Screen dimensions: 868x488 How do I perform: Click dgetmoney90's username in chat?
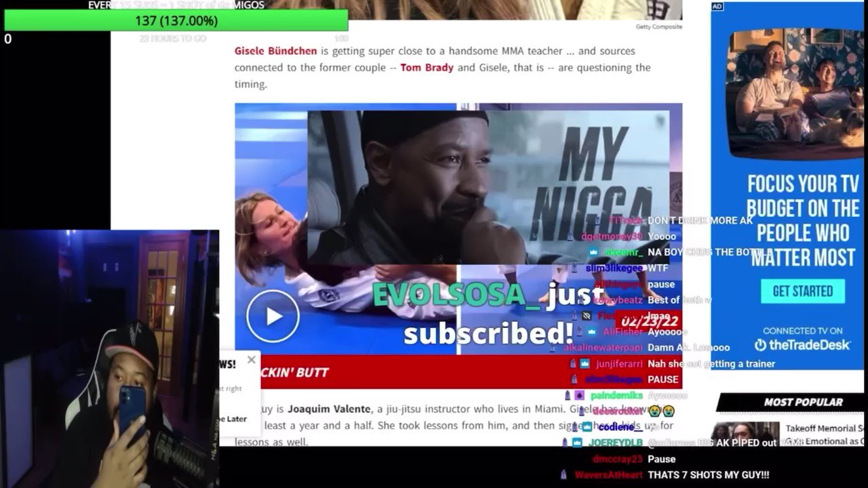(612, 237)
